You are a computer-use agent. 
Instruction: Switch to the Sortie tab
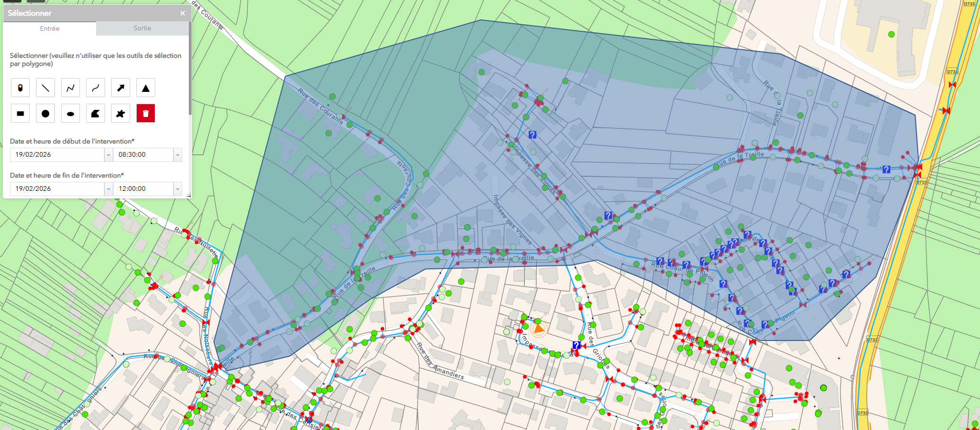pos(142,28)
